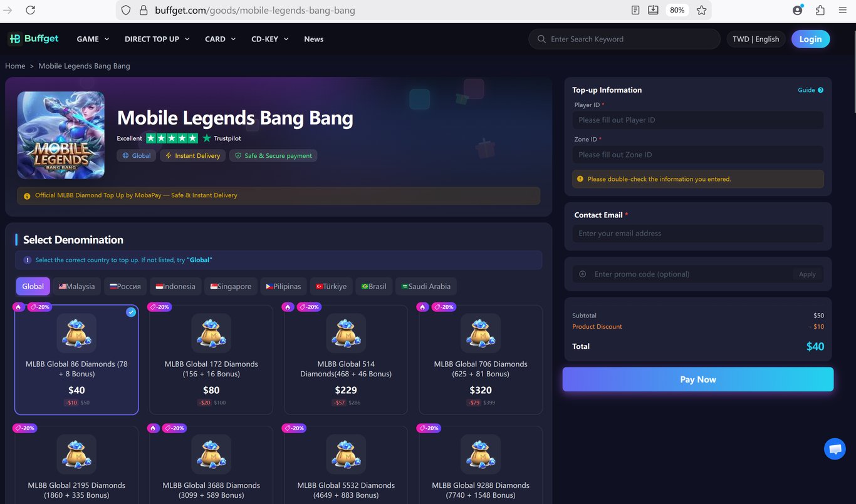
Task: Open the Guide link
Action: point(806,90)
